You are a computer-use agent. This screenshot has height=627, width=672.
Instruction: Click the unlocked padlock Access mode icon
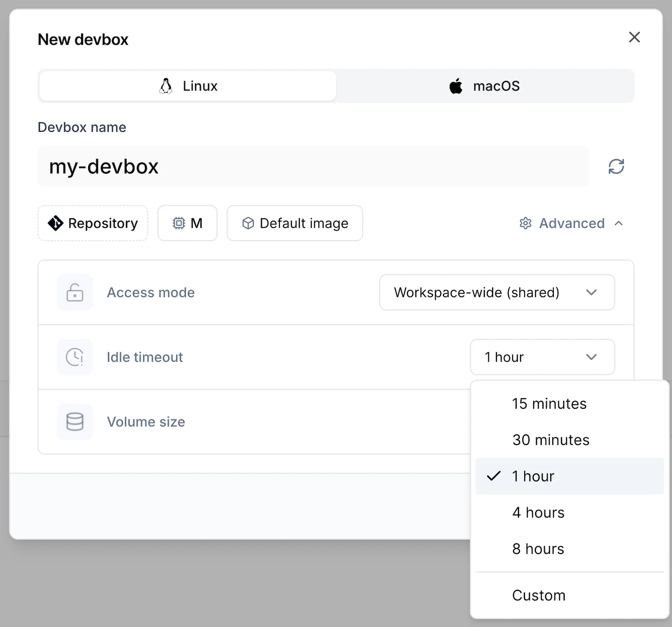pyautogui.click(x=75, y=293)
